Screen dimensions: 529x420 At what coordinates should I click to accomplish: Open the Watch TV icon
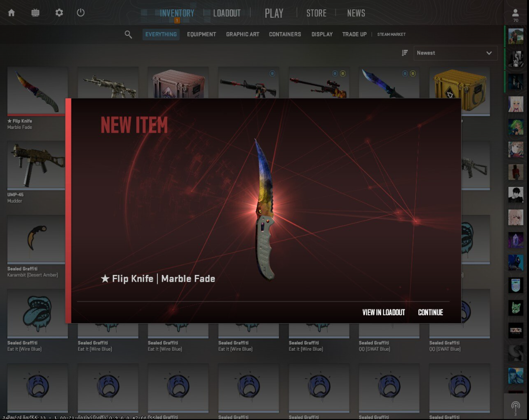pos(35,13)
